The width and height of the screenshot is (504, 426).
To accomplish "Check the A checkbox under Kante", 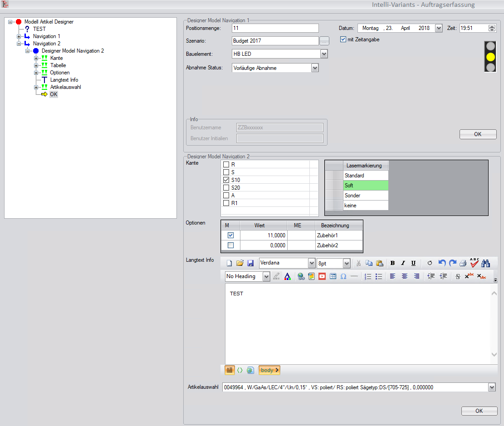I will (x=226, y=196).
